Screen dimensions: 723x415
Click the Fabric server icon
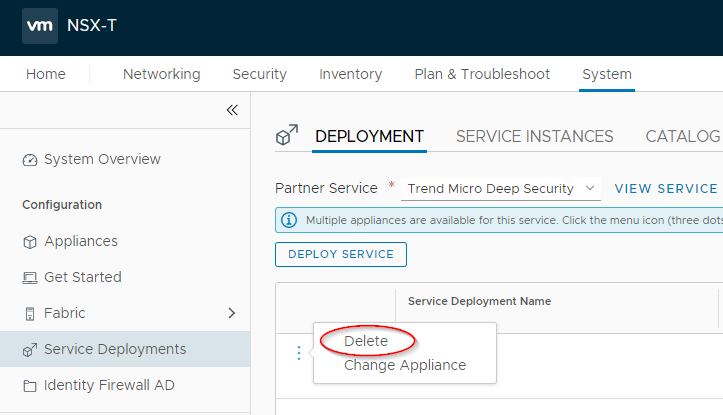(x=29, y=314)
